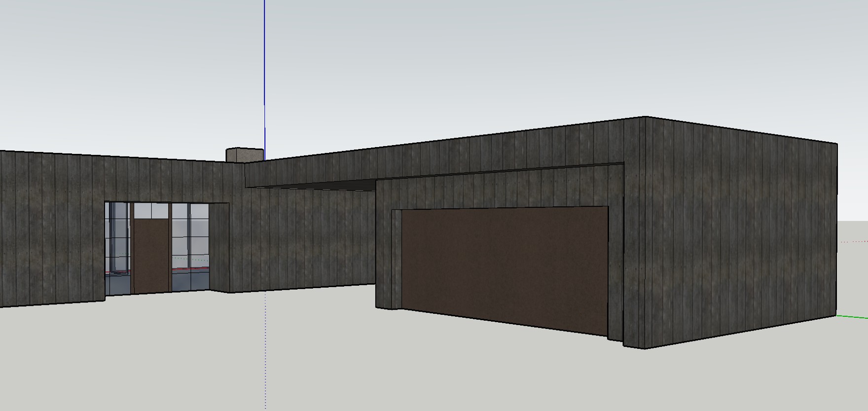Select the glass panel left of entry door
The image size is (868, 411).
tap(118, 247)
